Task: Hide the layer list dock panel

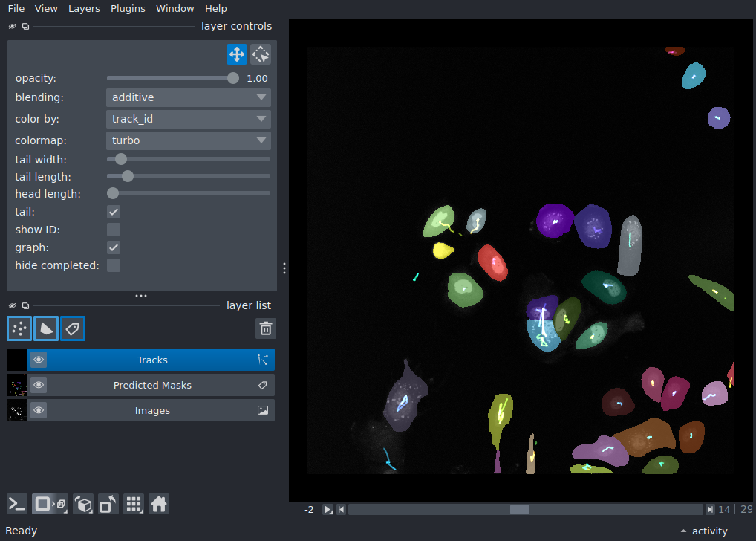Action: click(13, 305)
